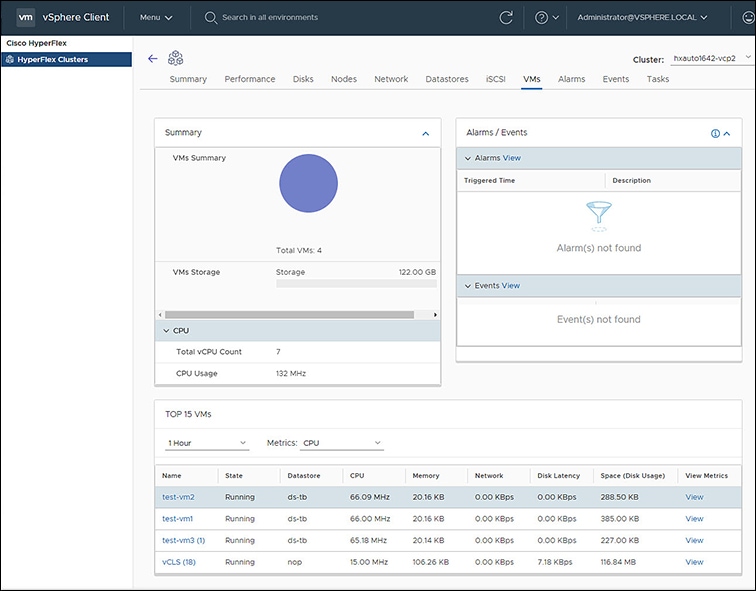Screen dimensions: 756x591
Task: Click the HyperFlex cluster cubes icon
Action: click(176, 58)
